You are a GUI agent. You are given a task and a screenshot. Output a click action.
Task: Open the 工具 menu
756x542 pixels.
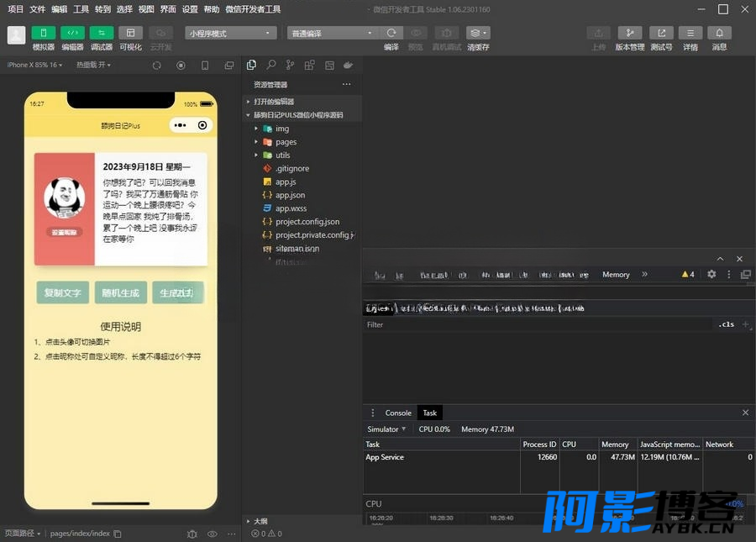click(81, 9)
